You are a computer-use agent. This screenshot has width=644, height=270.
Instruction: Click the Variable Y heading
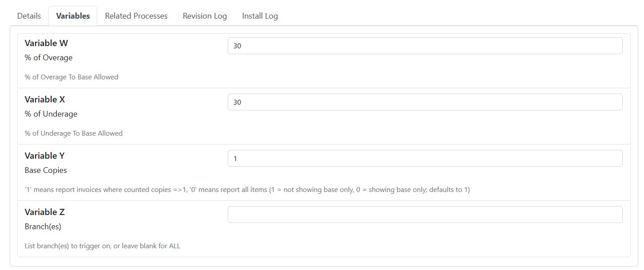pyautogui.click(x=45, y=156)
